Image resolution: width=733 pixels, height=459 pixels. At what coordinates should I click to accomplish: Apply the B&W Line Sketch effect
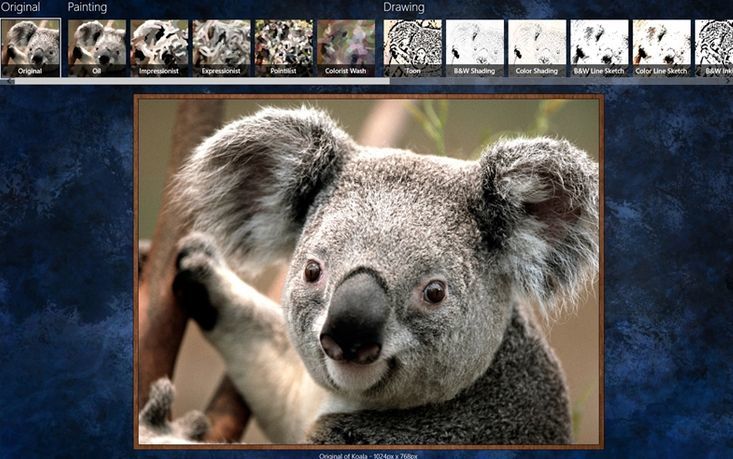pyautogui.click(x=599, y=48)
